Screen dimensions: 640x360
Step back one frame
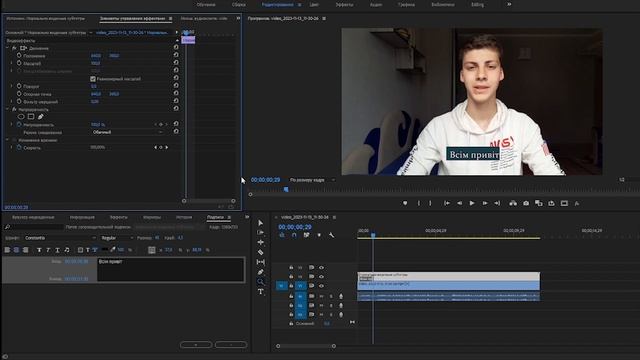[x=460, y=203]
